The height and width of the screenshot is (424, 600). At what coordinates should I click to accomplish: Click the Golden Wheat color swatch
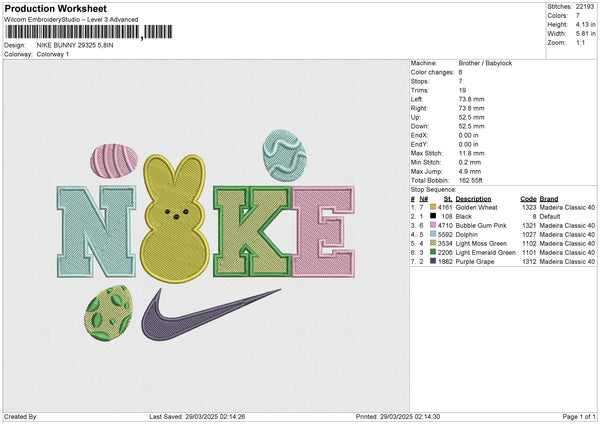[433, 207]
